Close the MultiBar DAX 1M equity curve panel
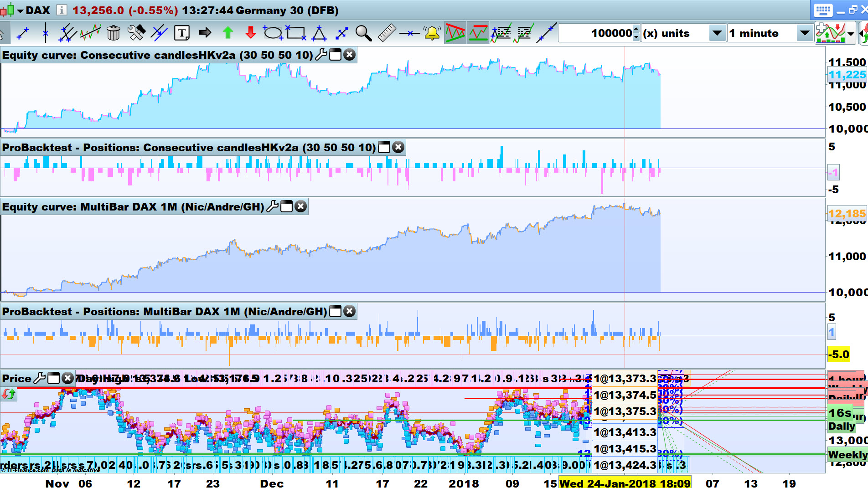The width and height of the screenshot is (868, 488). point(300,206)
